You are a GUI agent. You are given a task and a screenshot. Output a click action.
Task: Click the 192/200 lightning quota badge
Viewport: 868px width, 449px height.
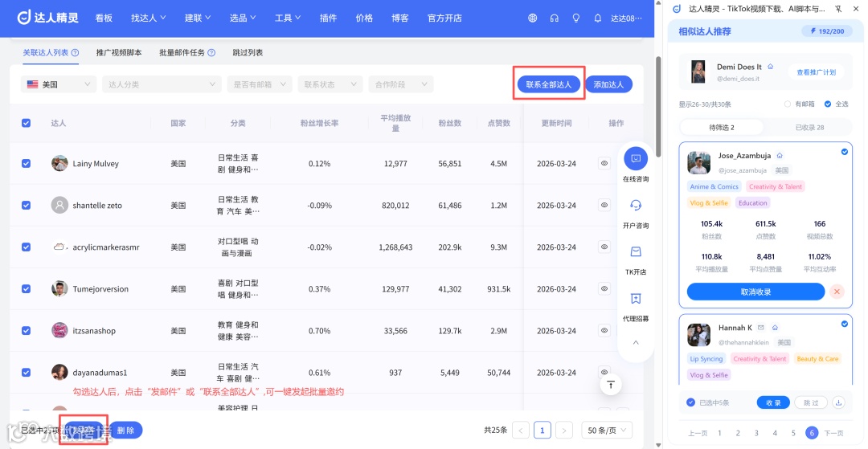(x=826, y=31)
